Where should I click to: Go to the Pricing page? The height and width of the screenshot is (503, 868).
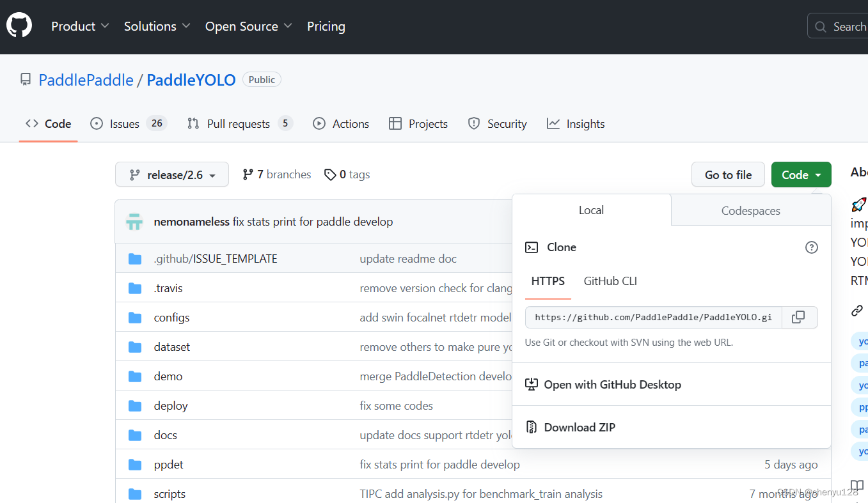tap(326, 26)
